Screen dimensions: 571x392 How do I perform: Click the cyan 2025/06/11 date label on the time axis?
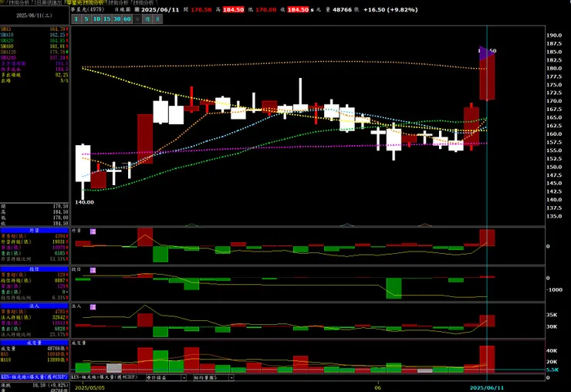point(487,387)
